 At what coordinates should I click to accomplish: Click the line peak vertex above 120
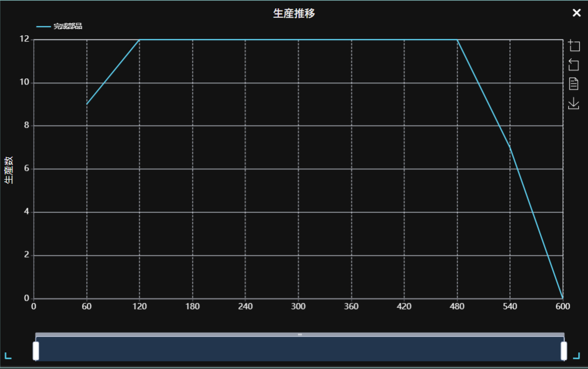[140, 39]
